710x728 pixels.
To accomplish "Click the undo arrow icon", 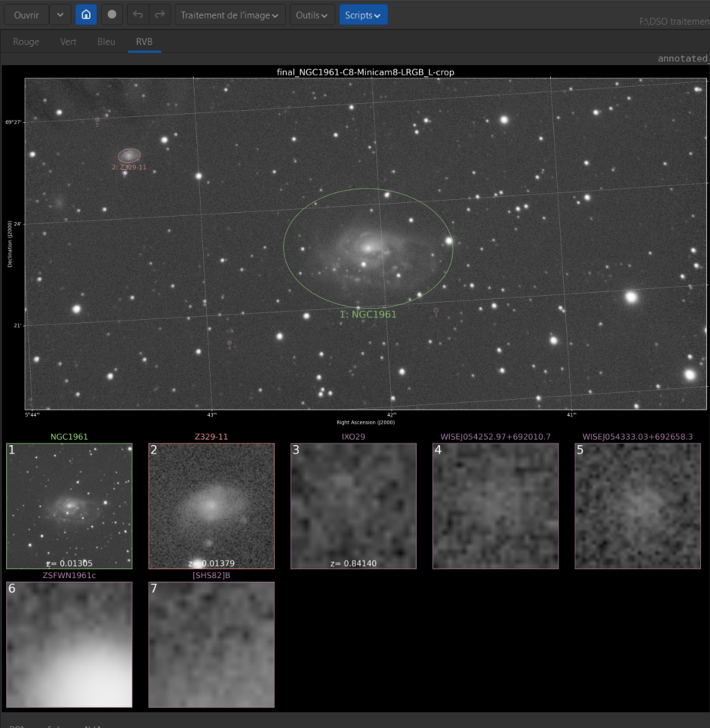I will pyautogui.click(x=138, y=15).
